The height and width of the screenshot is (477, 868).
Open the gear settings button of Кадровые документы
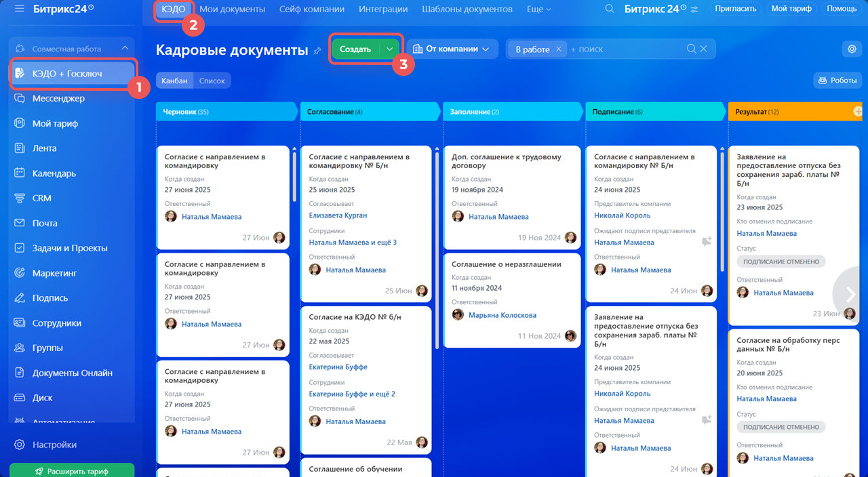pyautogui.click(x=852, y=49)
